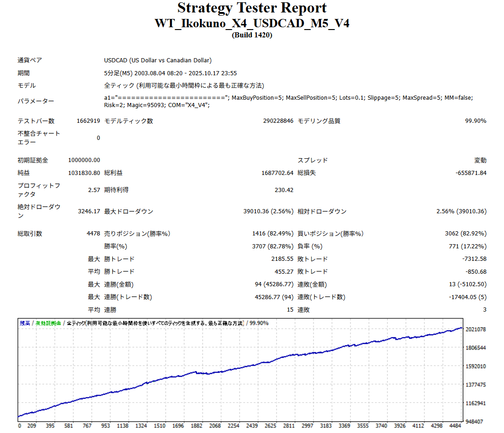Viewport: 504px width, 433px height.
Task: Click the WT_Ikokuno_X4_USDCAD_M5_V4 heading
Action: coord(252,23)
